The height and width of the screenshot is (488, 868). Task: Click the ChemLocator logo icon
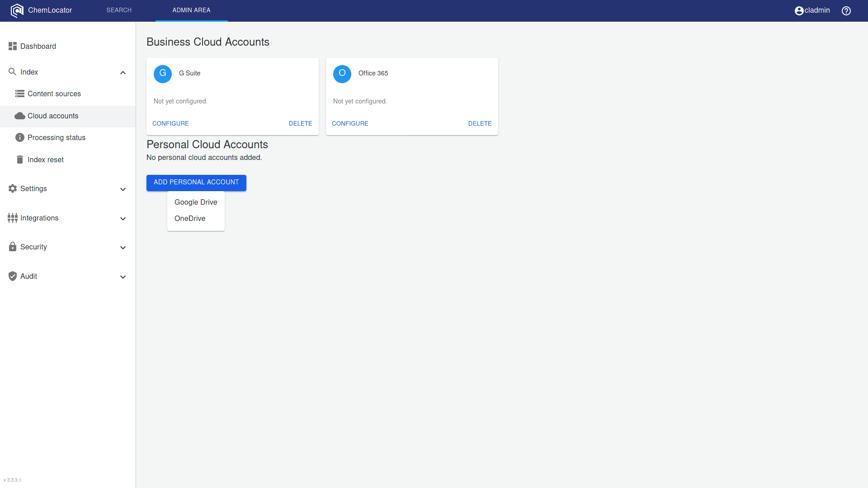coord(17,10)
